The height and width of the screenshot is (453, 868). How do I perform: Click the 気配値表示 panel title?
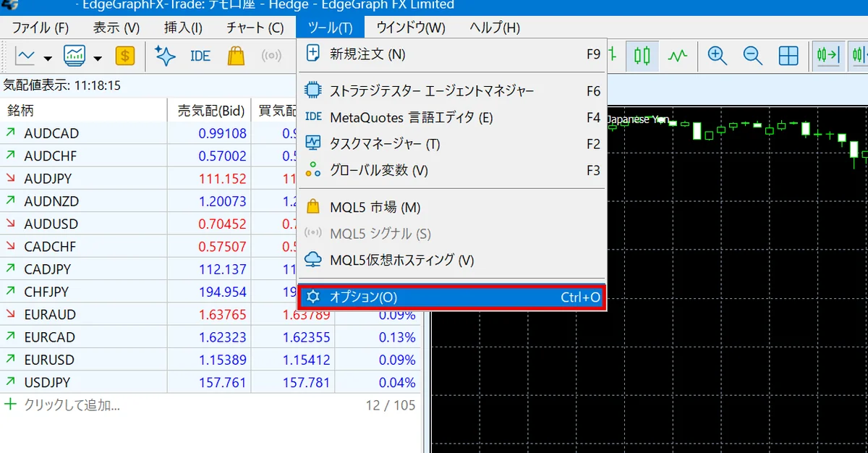coord(61,85)
